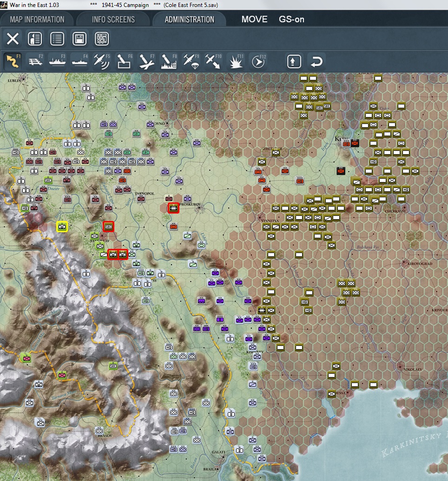Select F6 bomb unit mode
This screenshot has width=448, height=481.
(x=124, y=61)
